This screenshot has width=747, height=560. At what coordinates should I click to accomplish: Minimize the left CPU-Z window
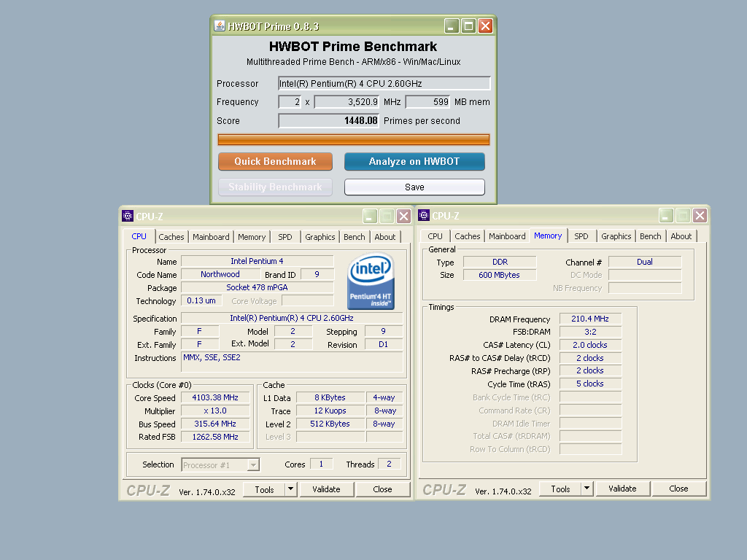coord(370,216)
